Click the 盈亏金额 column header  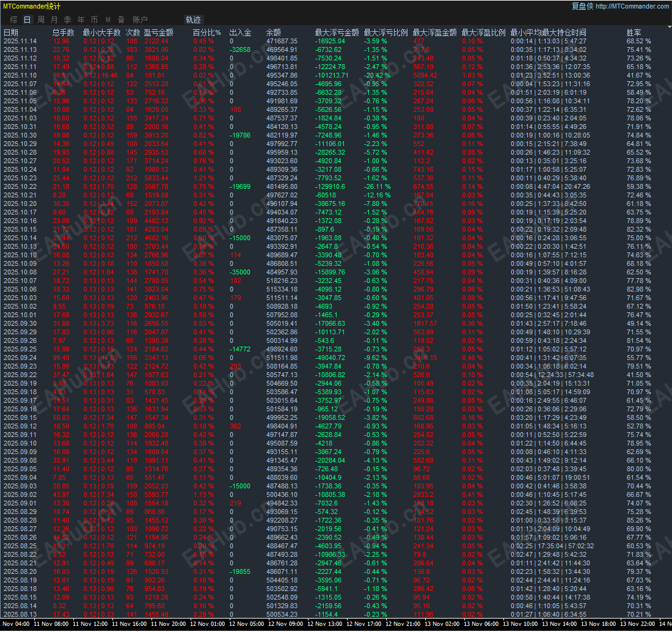click(159, 32)
